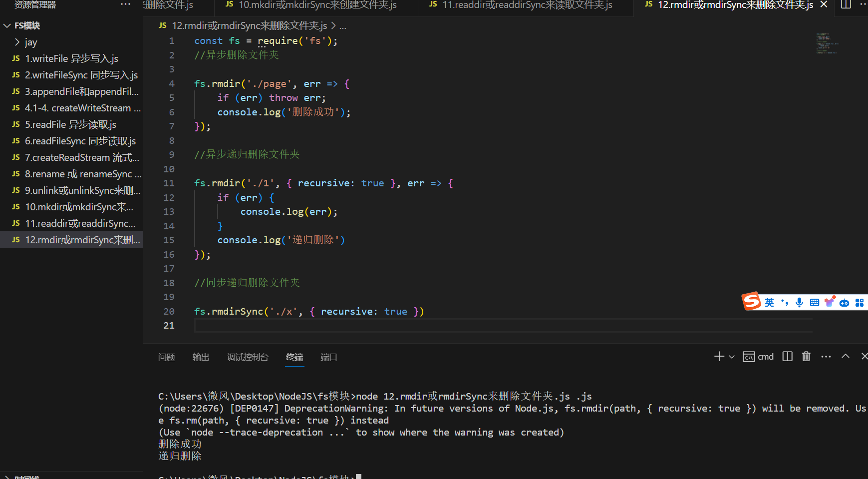The height and width of the screenshot is (479, 868).
Task: Close the terminal panel
Action: [864, 356]
